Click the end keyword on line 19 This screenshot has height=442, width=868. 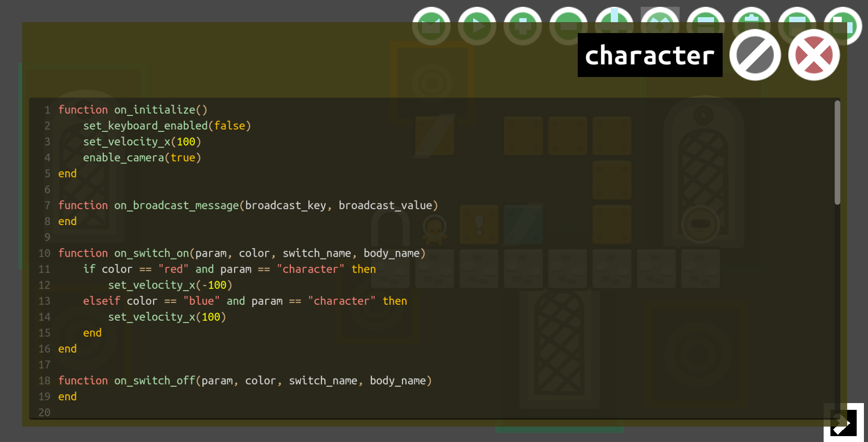[67, 396]
